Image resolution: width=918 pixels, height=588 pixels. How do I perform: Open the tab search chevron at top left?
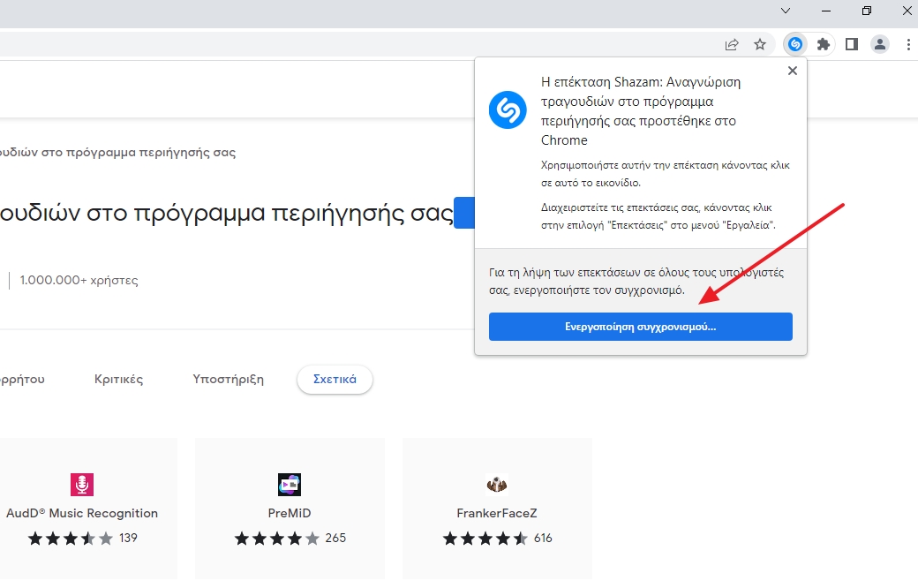pyautogui.click(x=786, y=11)
